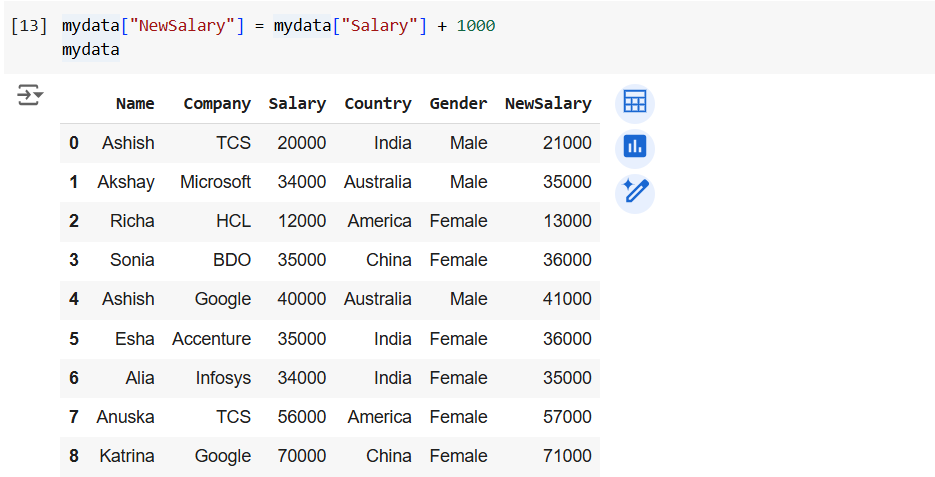The image size is (935, 477).
Task: Convert dataframe to interactive table icon
Action: click(634, 102)
